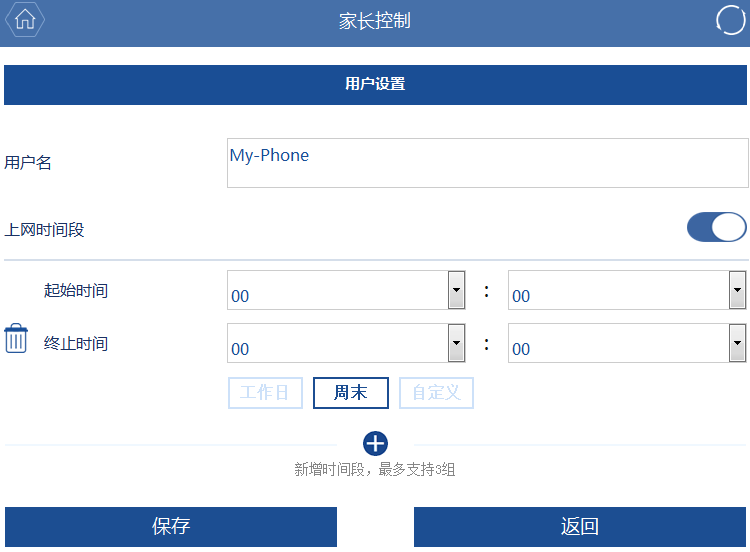Click the 起始时间 label
This screenshot has width=750, height=552.
[76, 290]
